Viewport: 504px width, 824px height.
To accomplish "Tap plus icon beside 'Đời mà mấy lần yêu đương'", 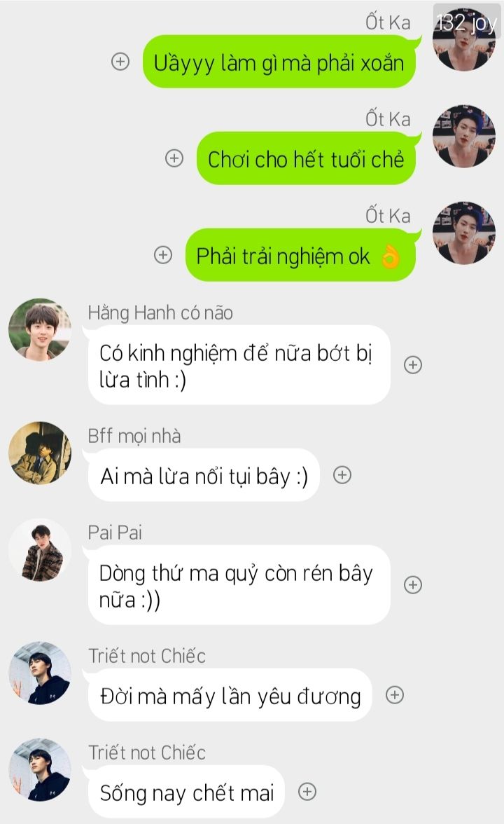I will coord(395,695).
